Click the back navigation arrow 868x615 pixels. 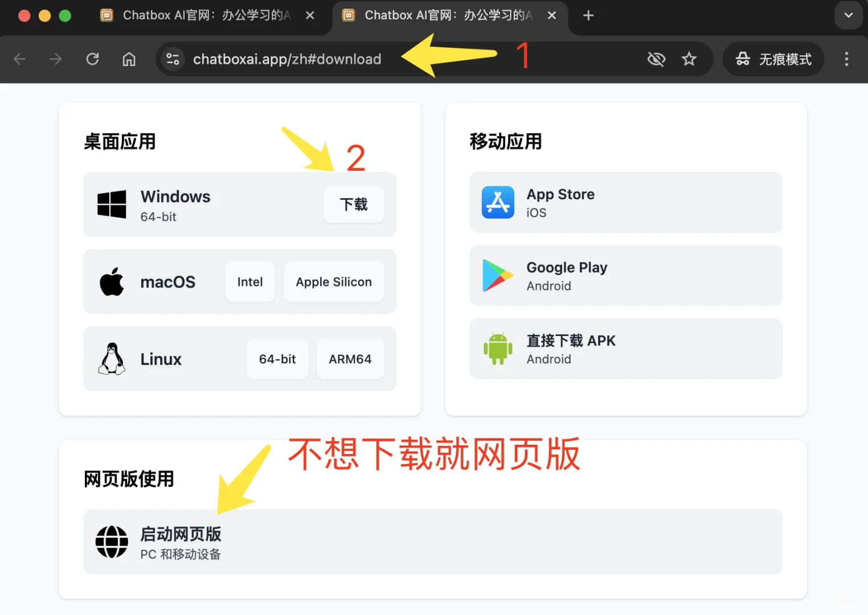tap(19, 59)
